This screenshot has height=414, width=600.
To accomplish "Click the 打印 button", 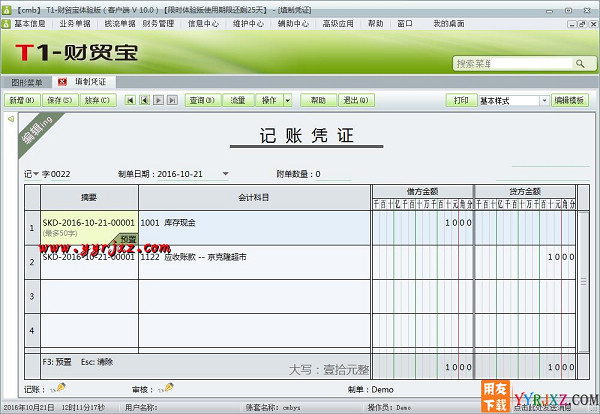I will [461, 101].
